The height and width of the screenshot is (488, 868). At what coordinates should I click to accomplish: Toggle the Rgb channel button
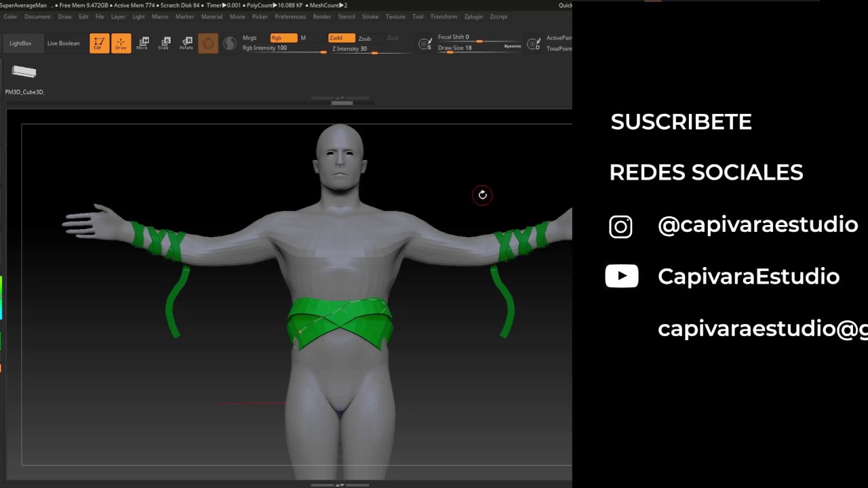click(283, 38)
